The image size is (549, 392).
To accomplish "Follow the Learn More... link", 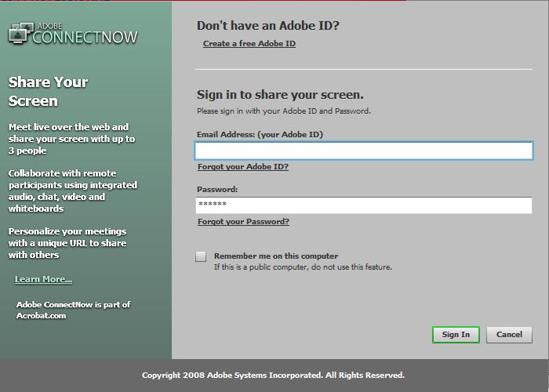I will [43, 280].
